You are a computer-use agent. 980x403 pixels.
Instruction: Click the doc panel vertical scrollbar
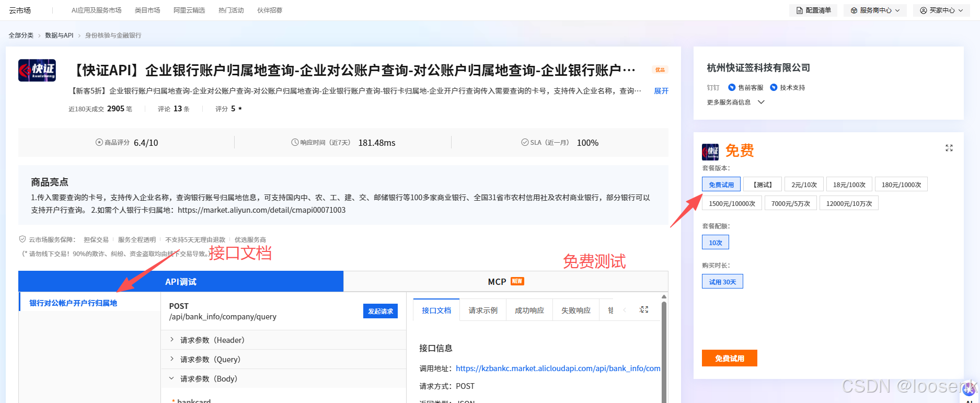point(664,351)
